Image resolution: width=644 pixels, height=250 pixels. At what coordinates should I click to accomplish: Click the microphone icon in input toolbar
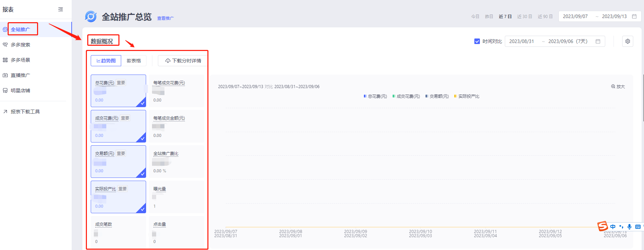point(629,227)
